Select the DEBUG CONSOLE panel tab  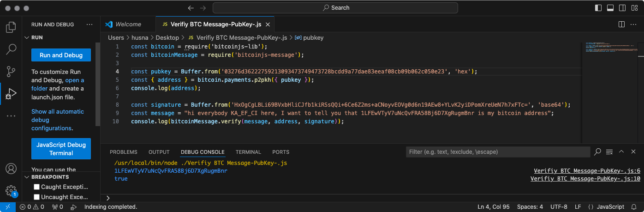click(x=203, y=152)
